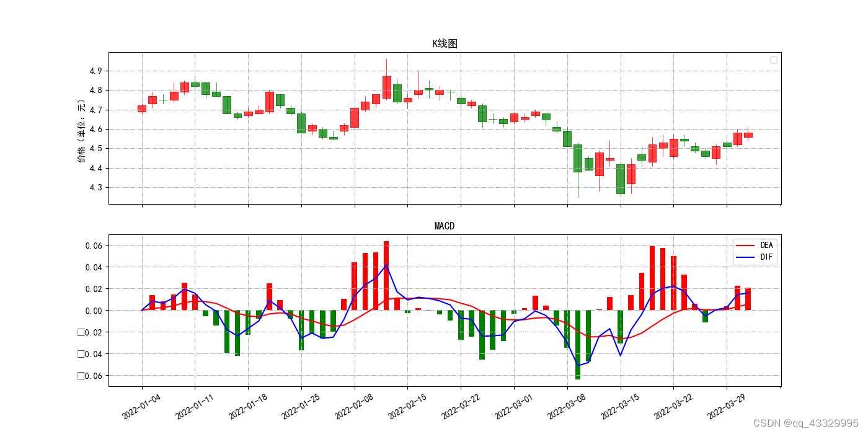Click the 0.06 MACD tick label at top
This screenshot has width=868, height=434.
point(94,246)
